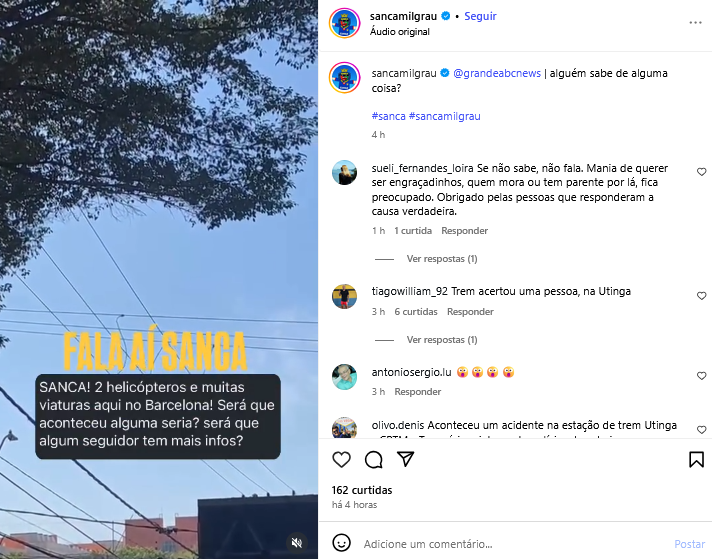Expand replies under sueli_fernandes_loira's comment
The image size is (712, 559).
[x=441, y=259]
